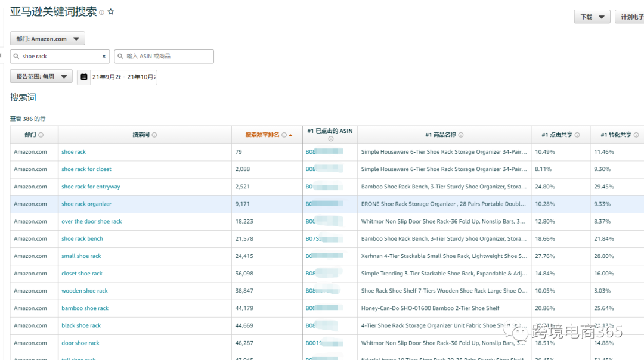Expand the 报告范围: 每周 dropdown
This screenshot has height=360, width=644.
41,76
